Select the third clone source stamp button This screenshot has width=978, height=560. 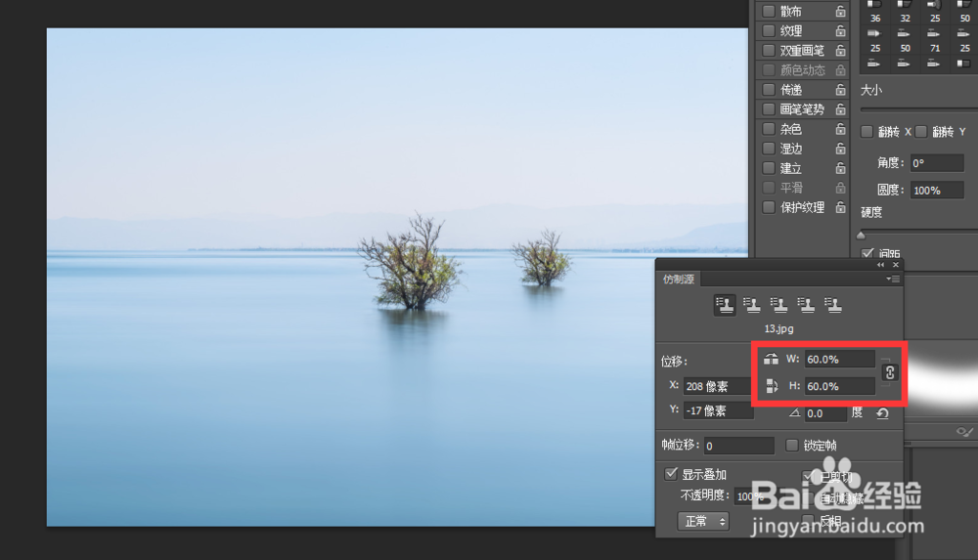pyautogui.click(x=779, y=305)
